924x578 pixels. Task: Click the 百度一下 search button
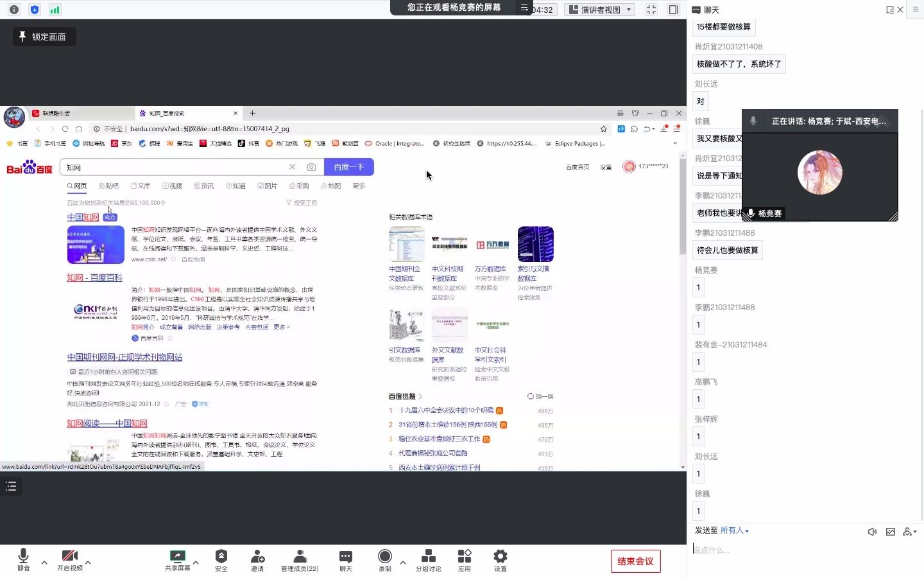click(x=349, y=167)
